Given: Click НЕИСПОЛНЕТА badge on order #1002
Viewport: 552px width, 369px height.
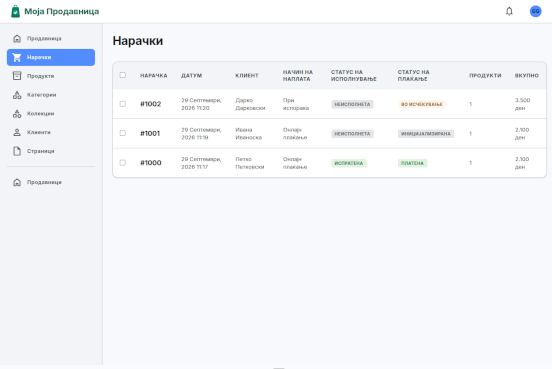Looking at the screenshot, I should (x=352, y=104).
